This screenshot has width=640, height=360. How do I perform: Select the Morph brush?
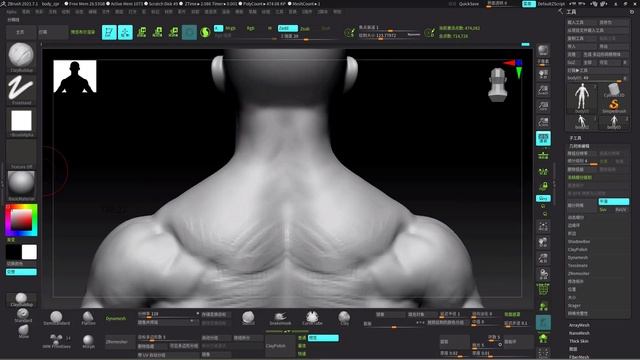88,341
